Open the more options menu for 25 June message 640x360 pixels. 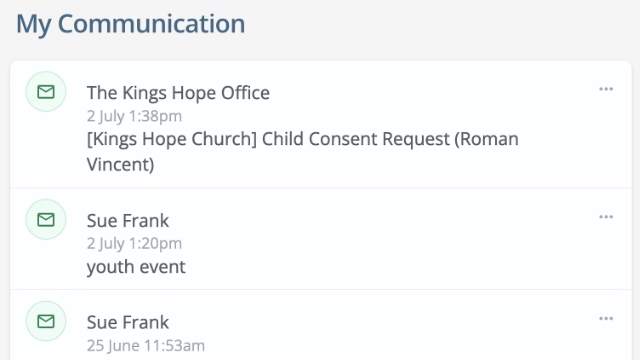click(x=606, y=318)
